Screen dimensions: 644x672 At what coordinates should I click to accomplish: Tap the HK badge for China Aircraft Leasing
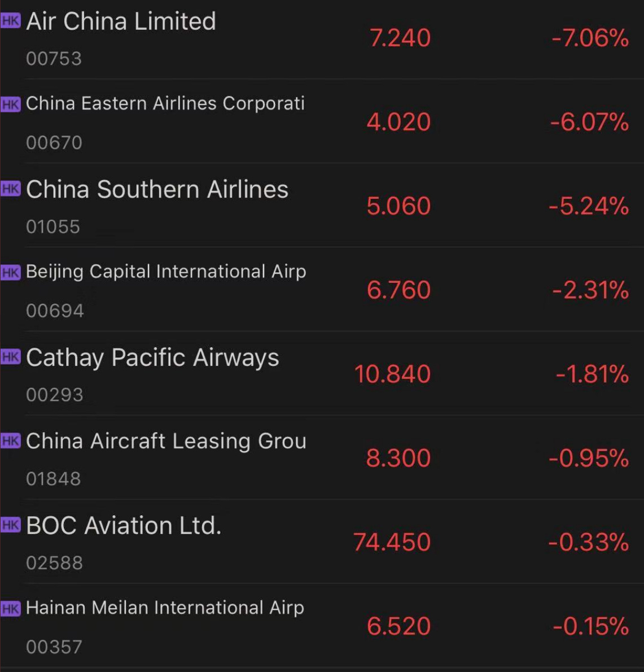(11, 440)
